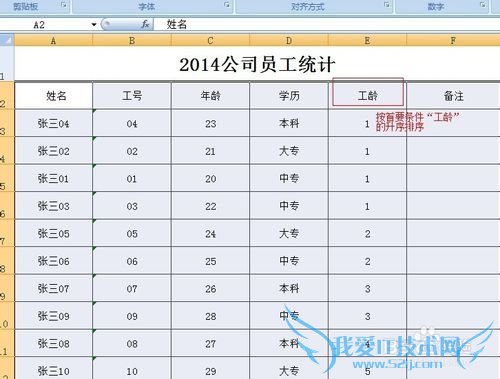Open the 字体 group dialog launcher
This screenshot has width=500, height=379.
tap(227, 5)
